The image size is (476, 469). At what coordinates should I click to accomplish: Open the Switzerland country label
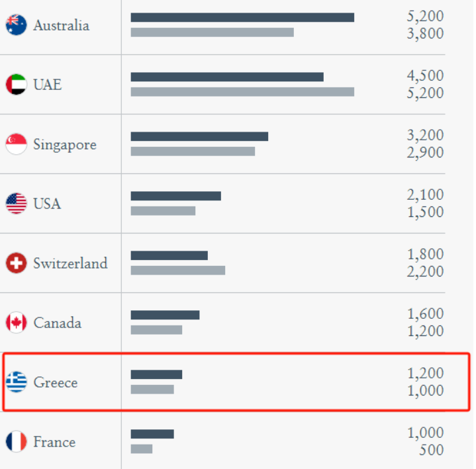(x=70, y=263)
